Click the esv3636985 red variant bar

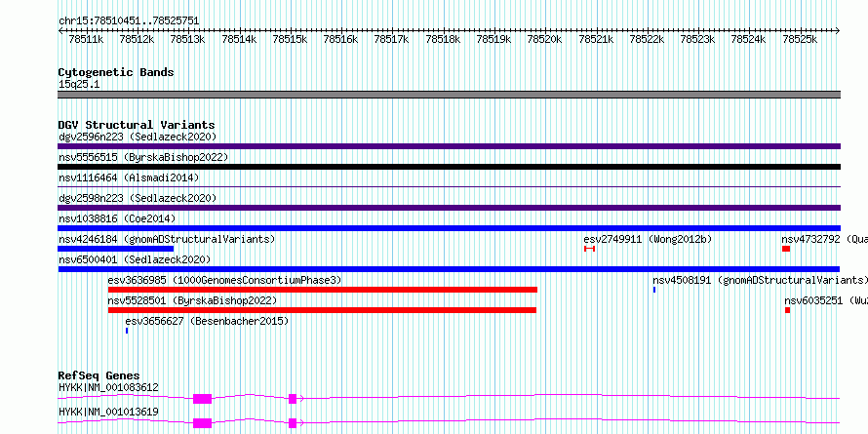tap(323, 290)
